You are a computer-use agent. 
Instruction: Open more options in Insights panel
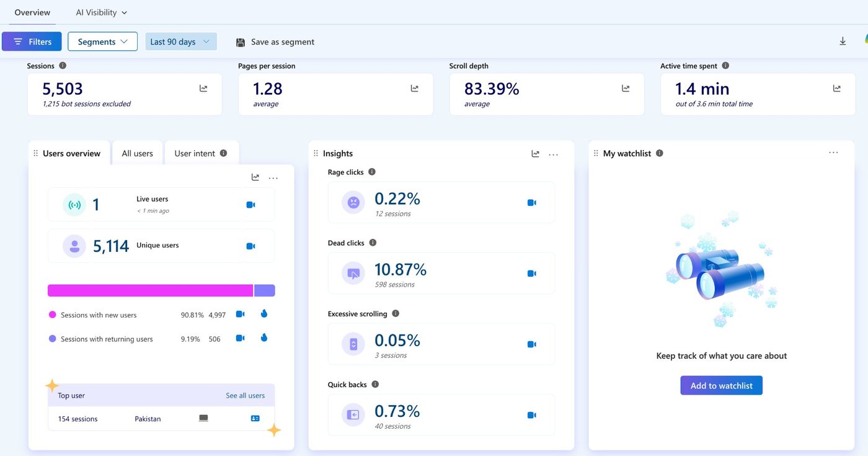[x=554, y=154]
